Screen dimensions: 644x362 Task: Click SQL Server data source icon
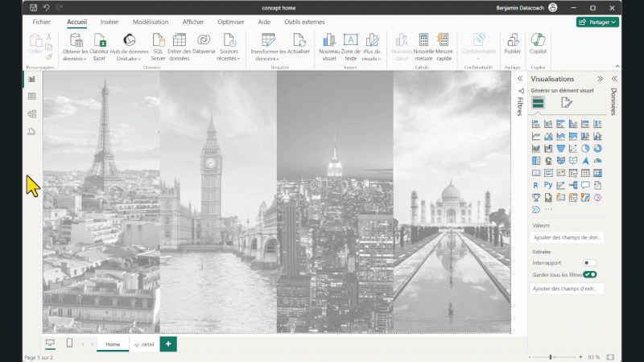158,47
